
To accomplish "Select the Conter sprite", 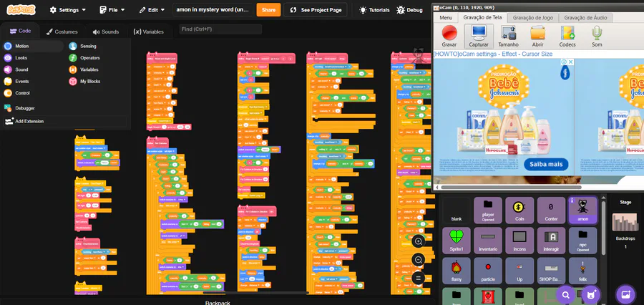I will 551,210.
